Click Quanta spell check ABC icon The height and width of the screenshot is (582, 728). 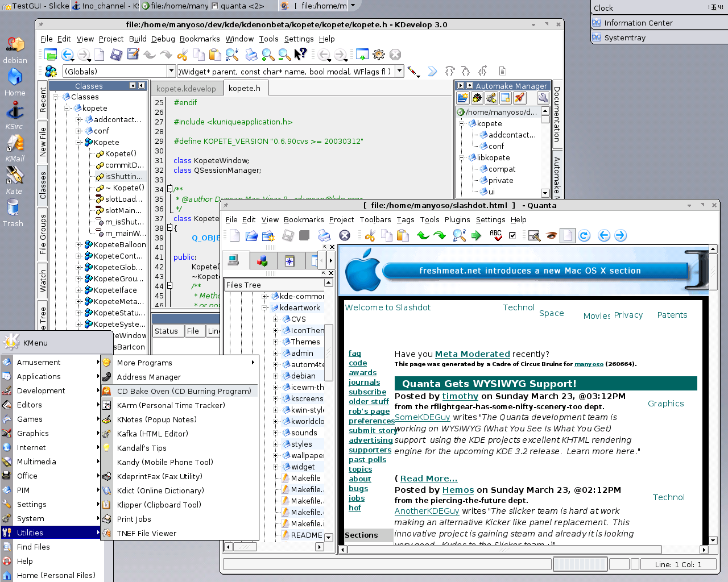point(496,235)
